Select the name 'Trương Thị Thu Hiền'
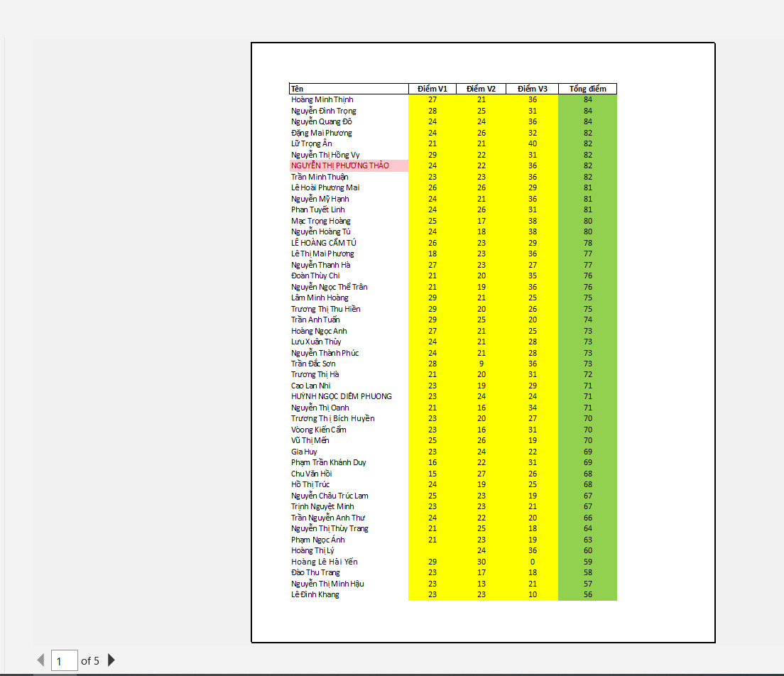Image resolution: width=784 pixels, height=676 pixels. [325, 308]
